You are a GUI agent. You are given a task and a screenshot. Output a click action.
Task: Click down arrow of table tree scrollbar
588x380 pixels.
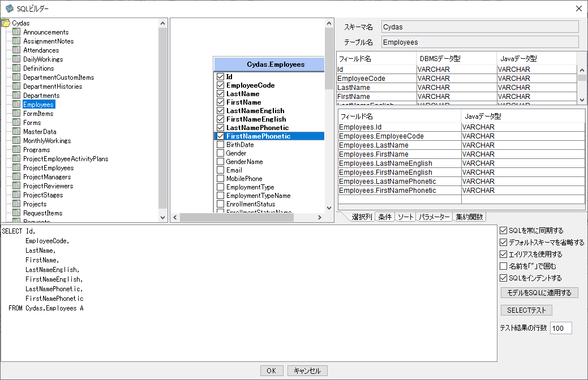pyautogui.click(x=163, y=217)
